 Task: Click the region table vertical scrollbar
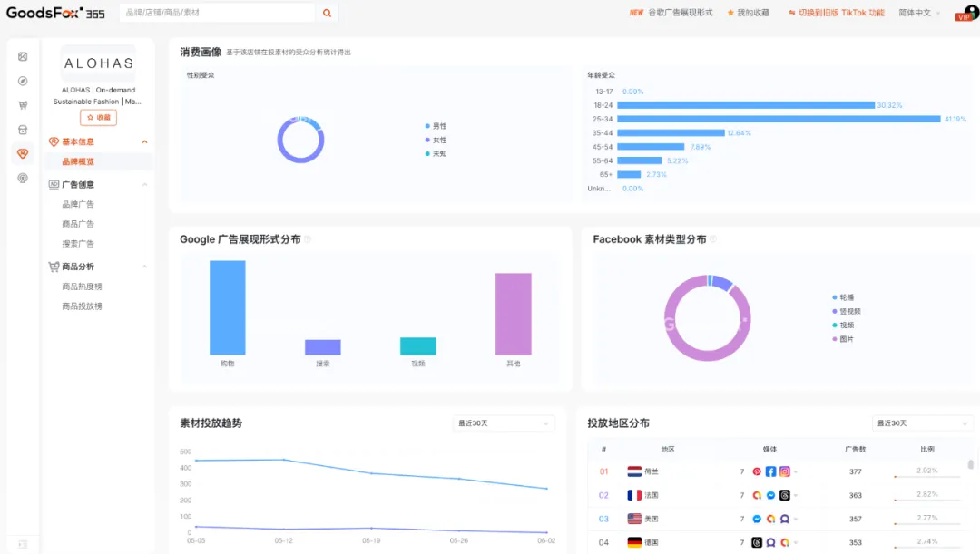pyautogui.click(x=971, y=464)
